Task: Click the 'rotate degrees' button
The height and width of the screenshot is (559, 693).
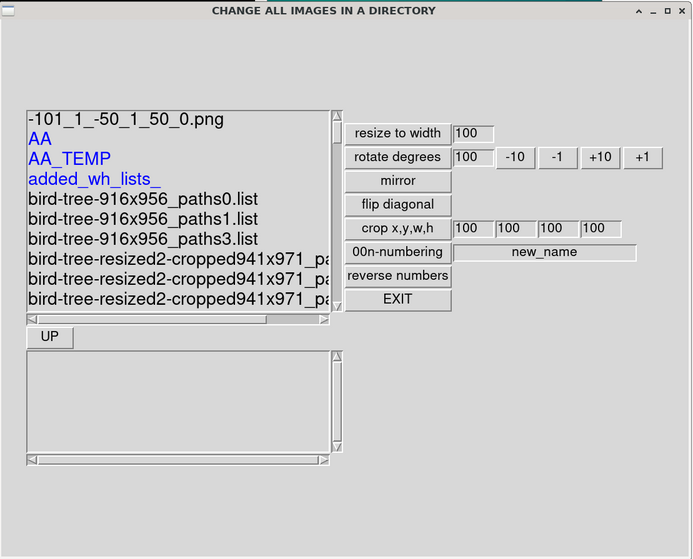Action: click(x=398, y=157)
